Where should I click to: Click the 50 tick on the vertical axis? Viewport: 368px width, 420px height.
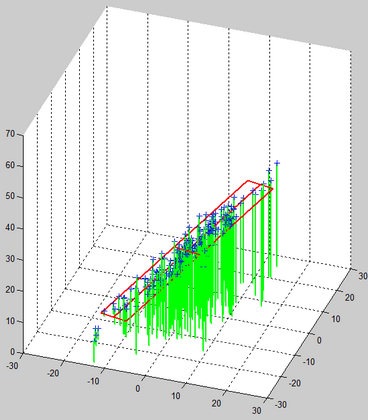[x=10, y=196]
